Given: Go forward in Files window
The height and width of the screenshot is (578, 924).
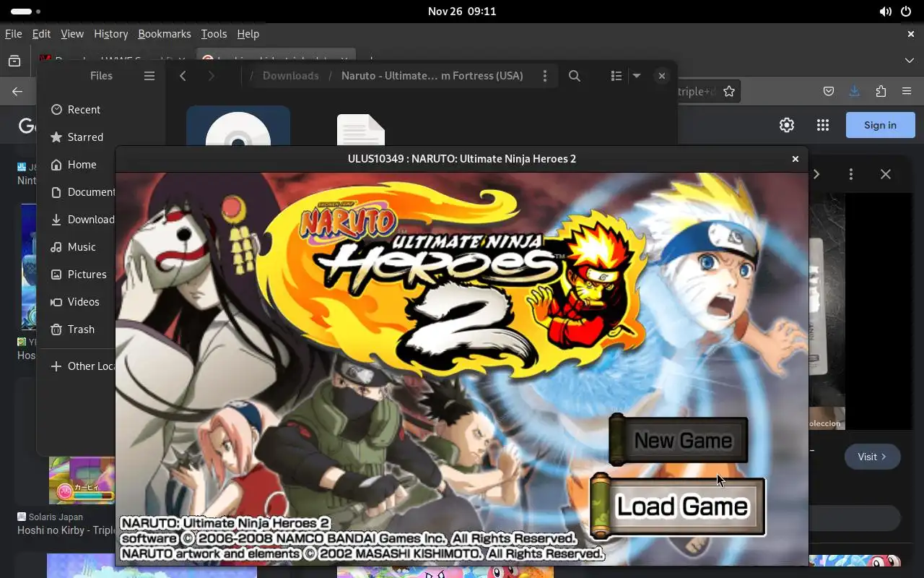Looking at the screenshot, I should pos(211,76).
